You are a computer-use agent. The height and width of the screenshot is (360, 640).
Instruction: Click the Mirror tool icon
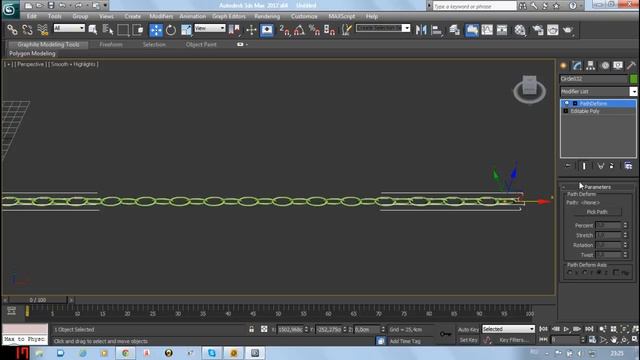[x=421, y=30]
